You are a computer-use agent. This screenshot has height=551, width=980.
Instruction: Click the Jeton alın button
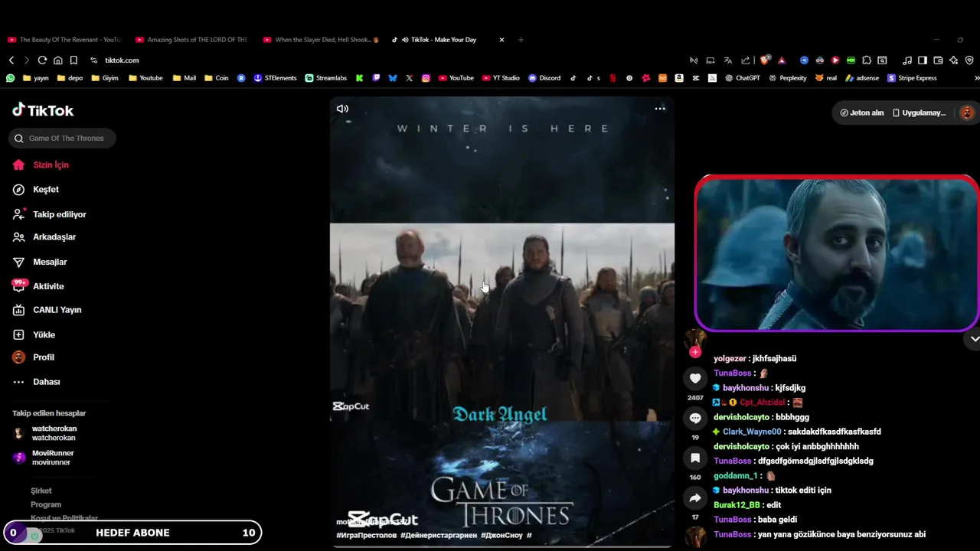[862, 112]
